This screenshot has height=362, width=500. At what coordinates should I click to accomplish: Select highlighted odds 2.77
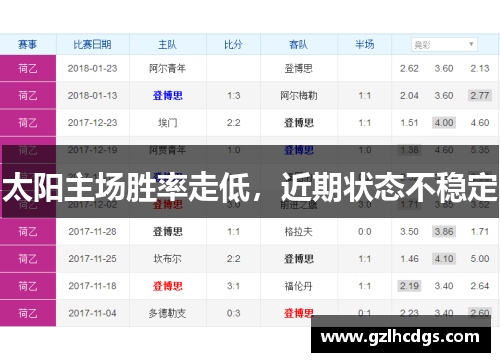pyautogui.click(x=480, y=96)
